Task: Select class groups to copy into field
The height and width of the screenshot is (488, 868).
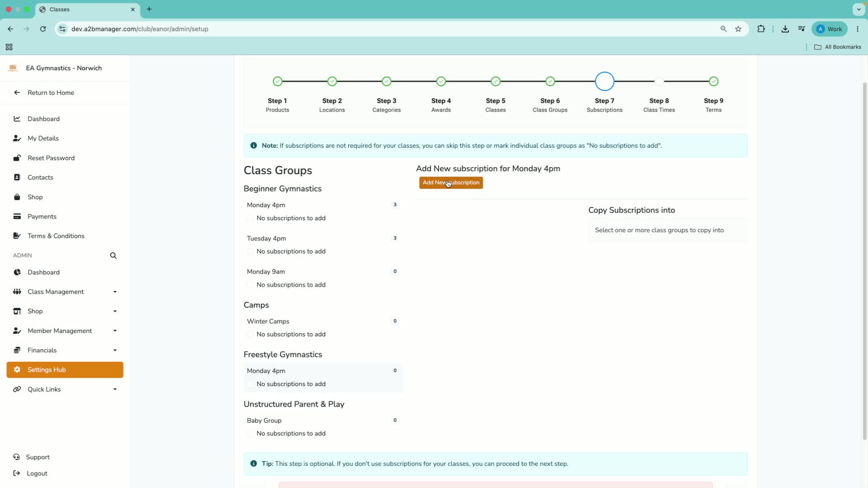Action: pos(668,230)
